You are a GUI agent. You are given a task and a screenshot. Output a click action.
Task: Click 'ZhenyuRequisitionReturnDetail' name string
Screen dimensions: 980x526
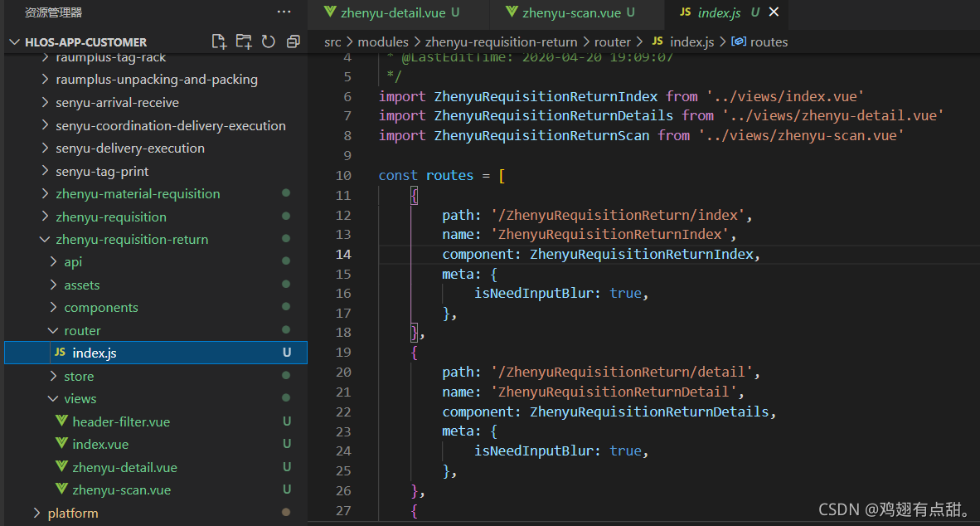pyautogui.click(x=614, y=392)
